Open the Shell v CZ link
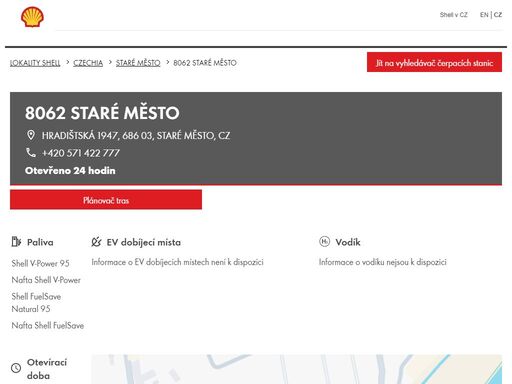512x384 pixels. 453,15
